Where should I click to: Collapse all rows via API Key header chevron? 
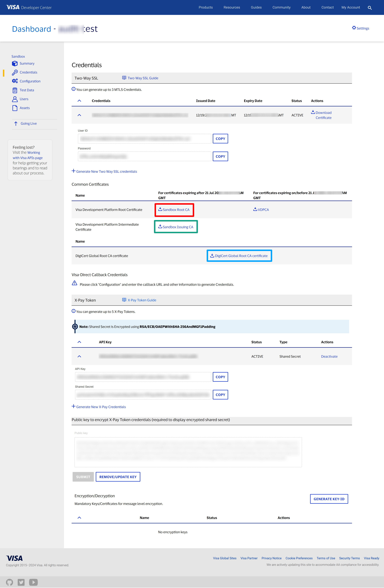pos(79,342)
